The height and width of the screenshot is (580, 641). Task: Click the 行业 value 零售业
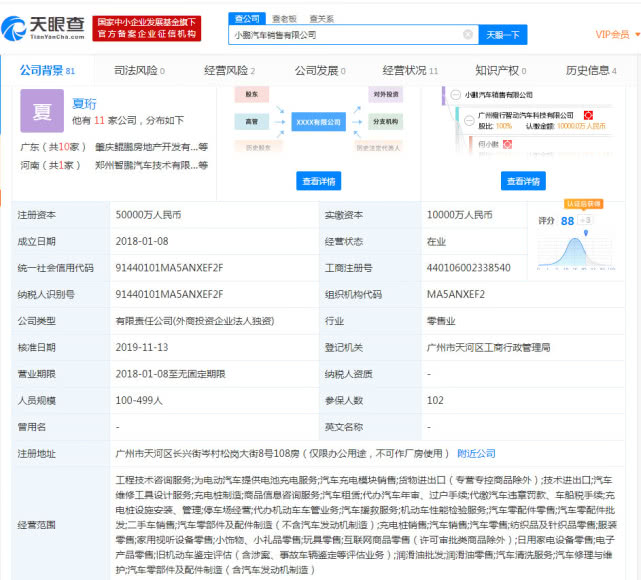[x=441, y=321]
